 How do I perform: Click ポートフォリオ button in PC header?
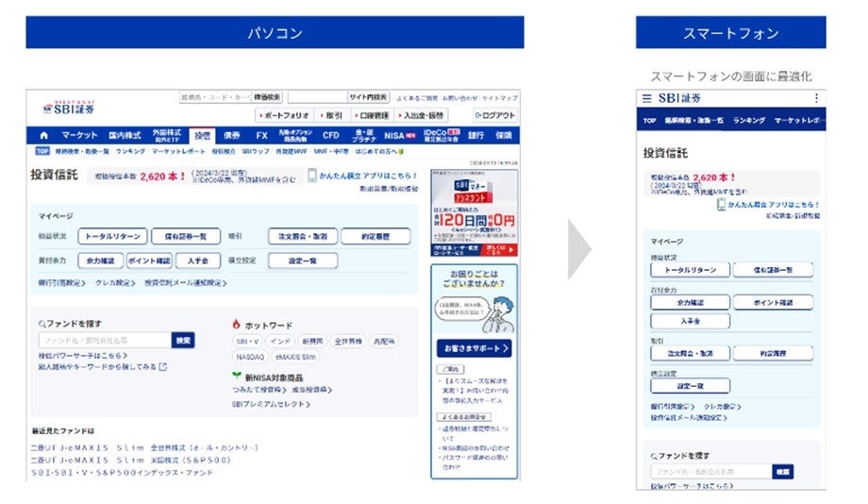[x=283, y=115]
